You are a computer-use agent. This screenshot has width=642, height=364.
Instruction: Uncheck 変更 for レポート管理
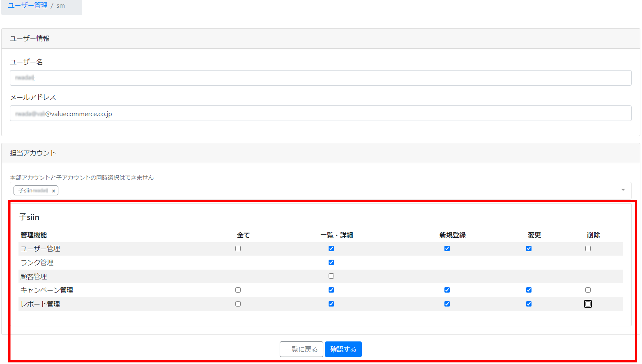pos(529,304)
